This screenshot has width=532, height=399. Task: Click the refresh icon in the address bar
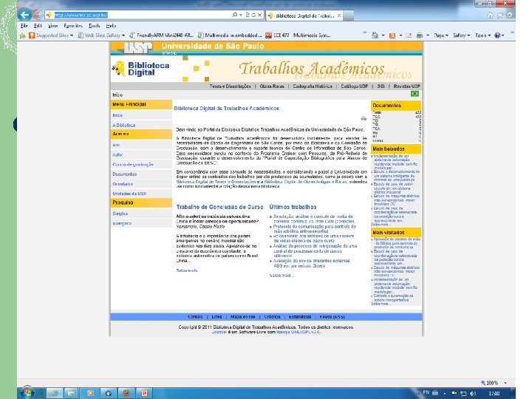click(253, 15)
